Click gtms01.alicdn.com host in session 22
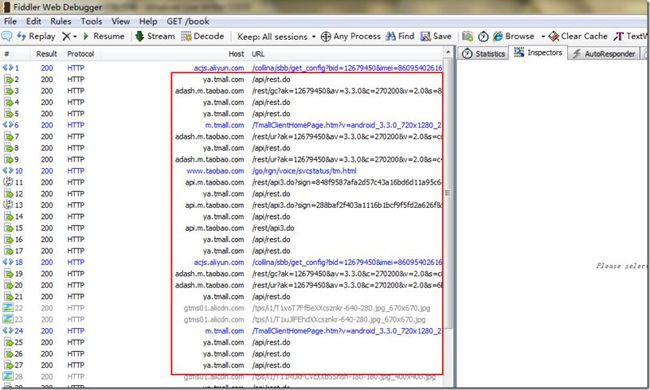The image size is (650, 390). (214, 308)
